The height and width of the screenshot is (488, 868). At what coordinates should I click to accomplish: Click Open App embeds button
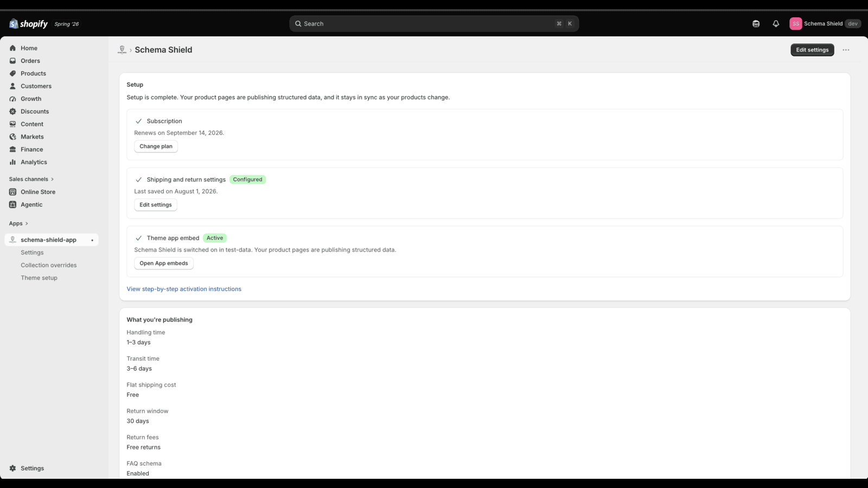point(164,264)
